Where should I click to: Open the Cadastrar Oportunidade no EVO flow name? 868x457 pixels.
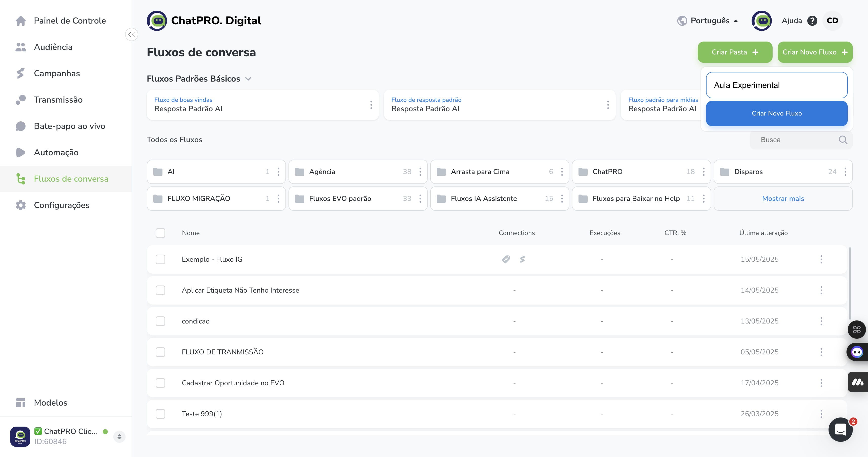(x=233, y=383)
